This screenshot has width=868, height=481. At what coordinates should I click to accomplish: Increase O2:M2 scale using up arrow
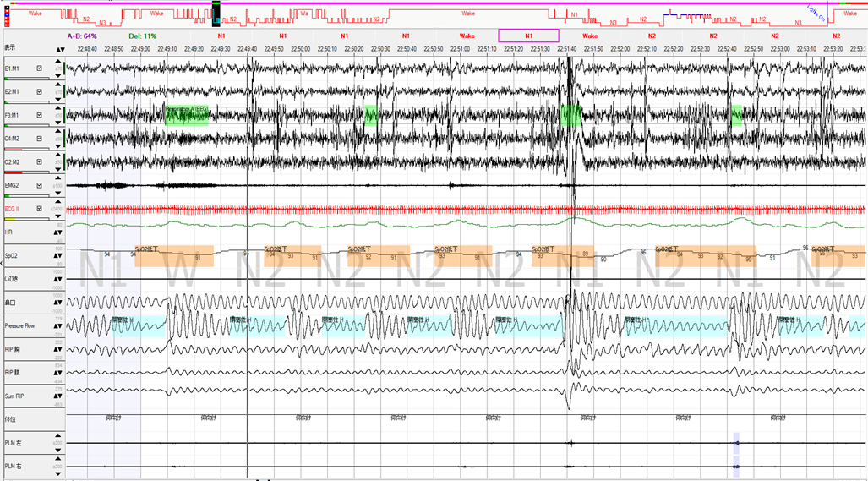pyautogui.click(x=58, y=155)
